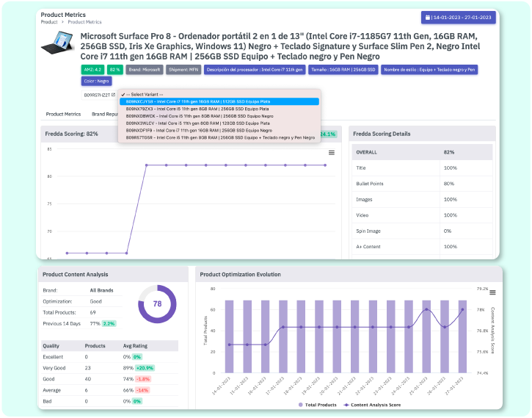The width and height of the screenshot is (532, 418).
Task: Click the first data point on Fredda Scoring line
Action: 68,253
